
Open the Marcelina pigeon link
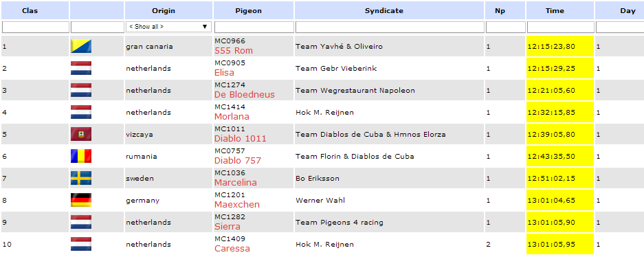[x=235, y=183]
